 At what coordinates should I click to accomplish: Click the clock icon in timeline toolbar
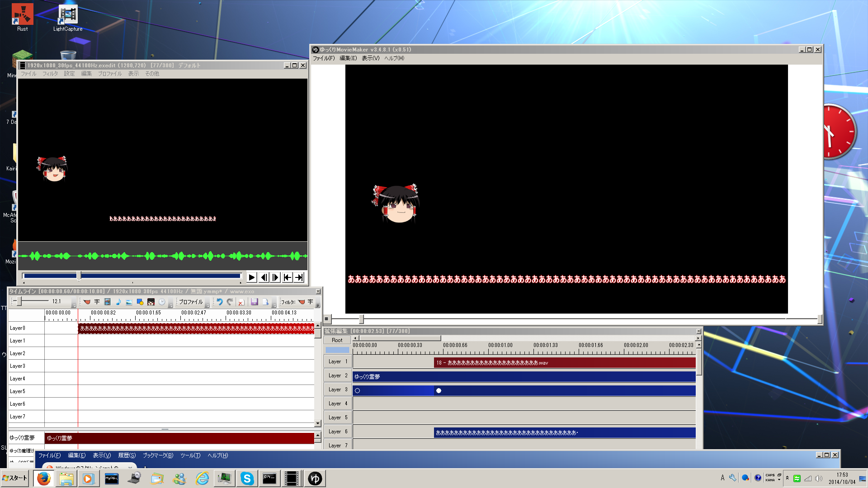tap(162, 302)
